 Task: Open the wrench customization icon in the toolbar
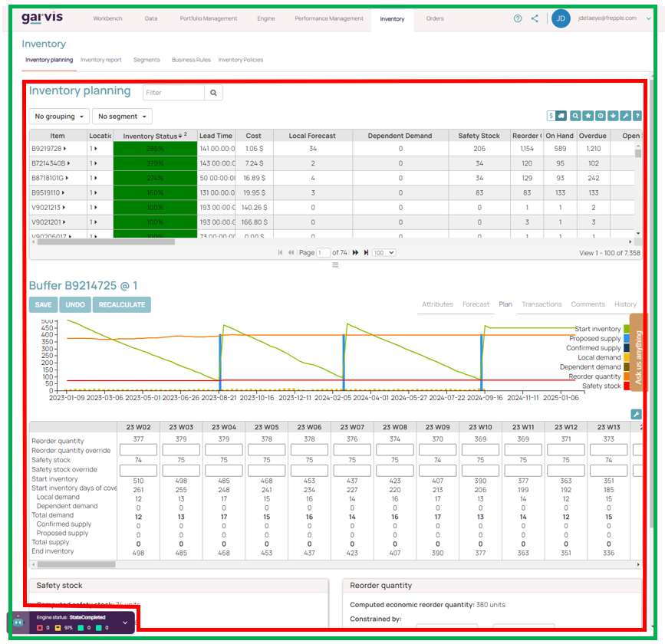(x=626, y=115)
